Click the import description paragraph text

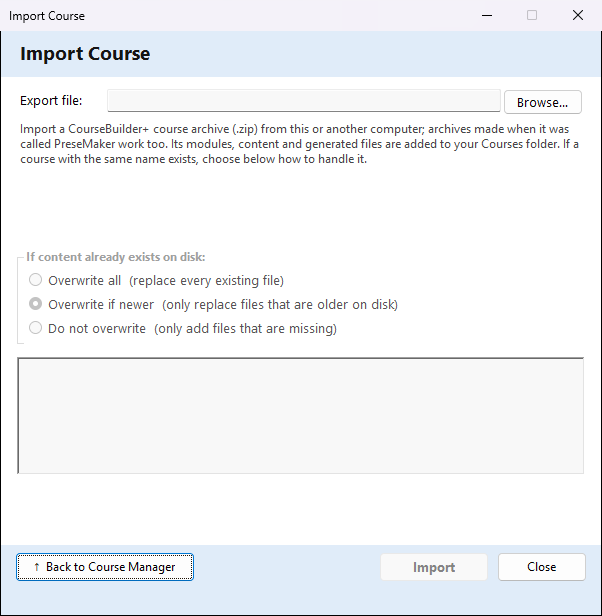tap(299, 144)
